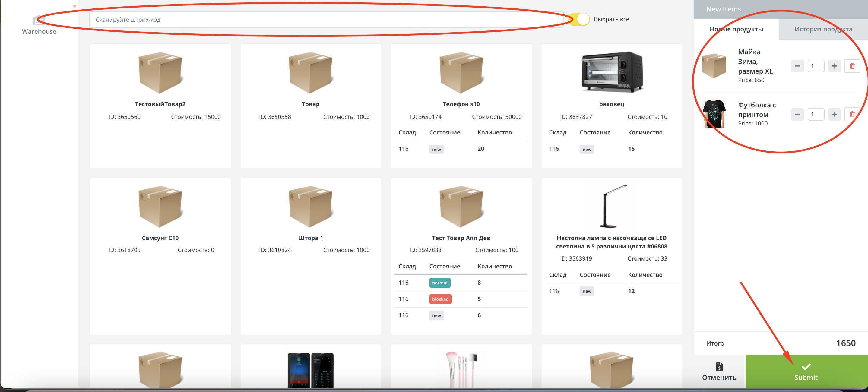Click the Отменить button

[x=719, y=371]
